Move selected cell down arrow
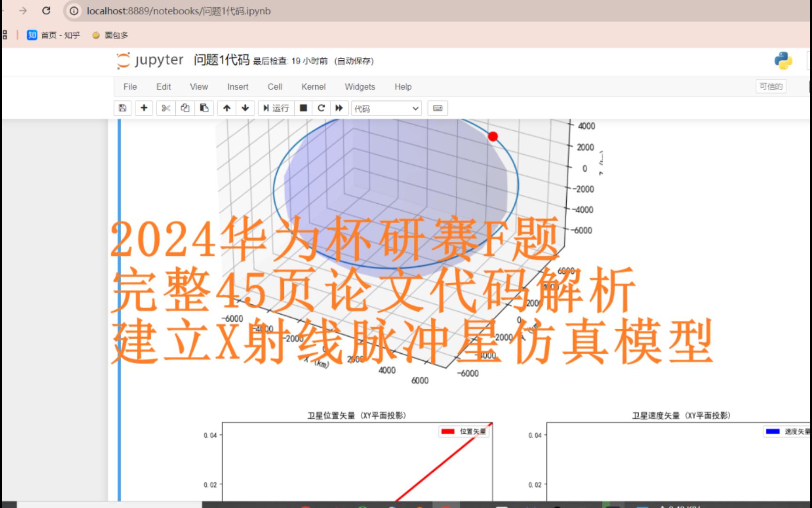Screen dimensions: 812x508 point(245,108)
